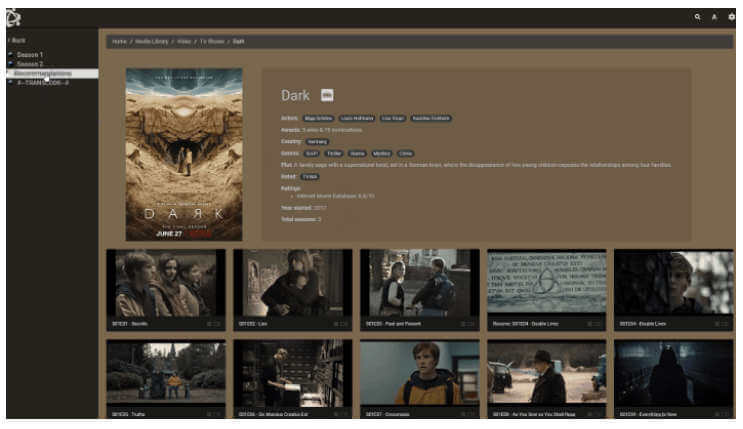Click the Mystery genre tag
Screen dimensions: 743x429
pyautogui.click(x=381, y=154)
